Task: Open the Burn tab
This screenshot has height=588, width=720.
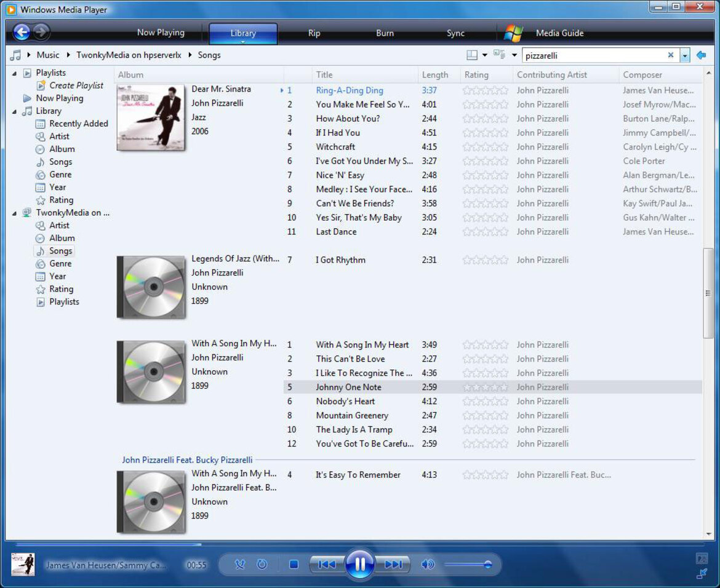Action: (385, 33)
